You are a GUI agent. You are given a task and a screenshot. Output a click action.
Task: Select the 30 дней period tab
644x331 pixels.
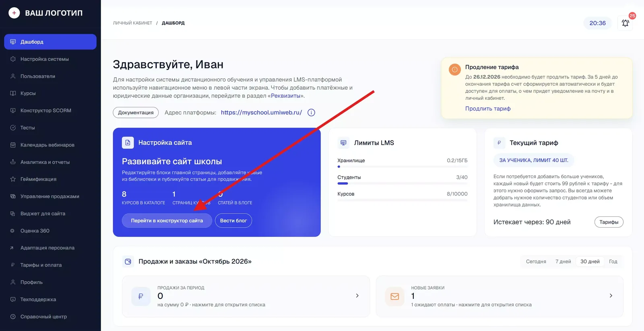click(x=590, y=261)
